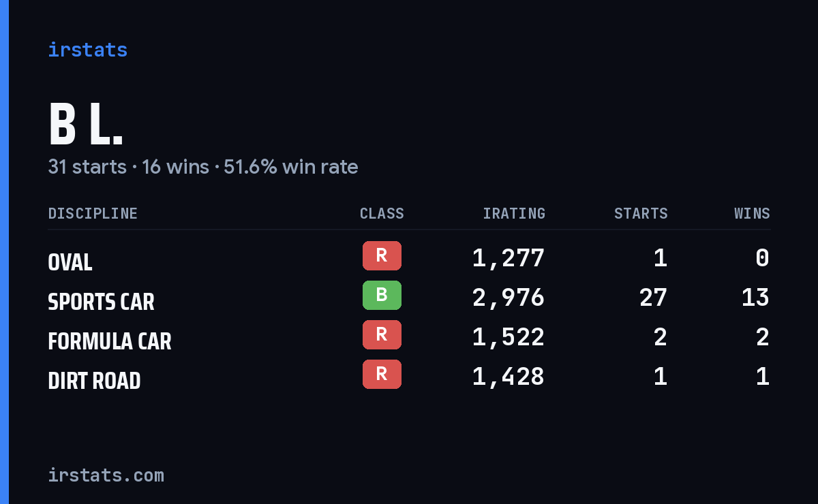Click the driver name B L. heading

click(x=86, y=125)
